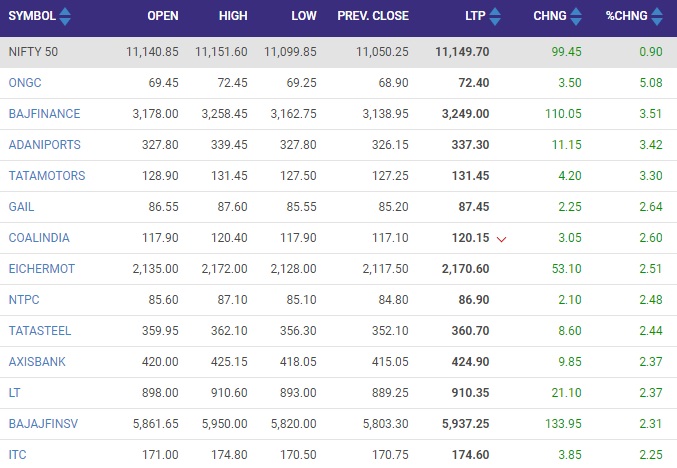Sort by LTP column arrows

[x=495, y=16]
